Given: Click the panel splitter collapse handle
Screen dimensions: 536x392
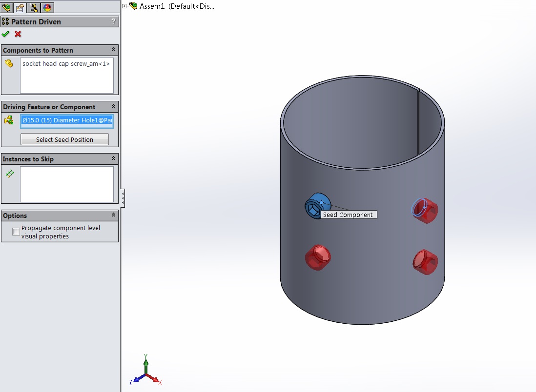Looking at the screenshot, I should click(123, 197).
